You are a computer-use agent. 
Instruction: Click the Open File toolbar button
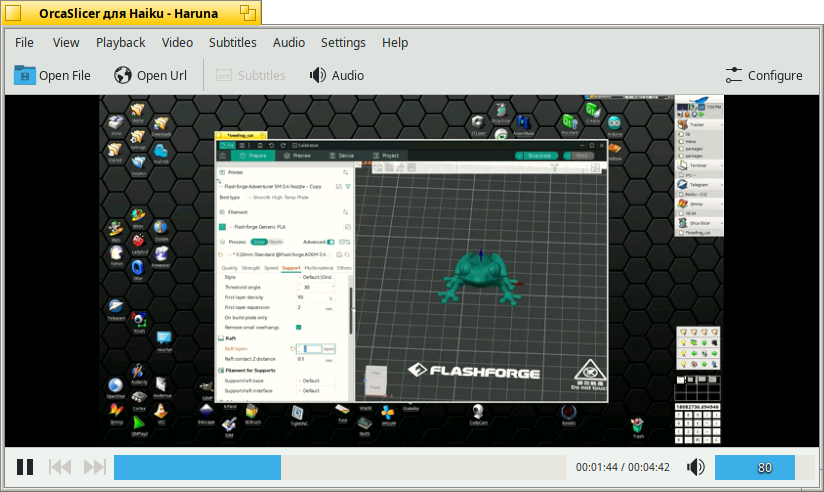pos(52,76)
